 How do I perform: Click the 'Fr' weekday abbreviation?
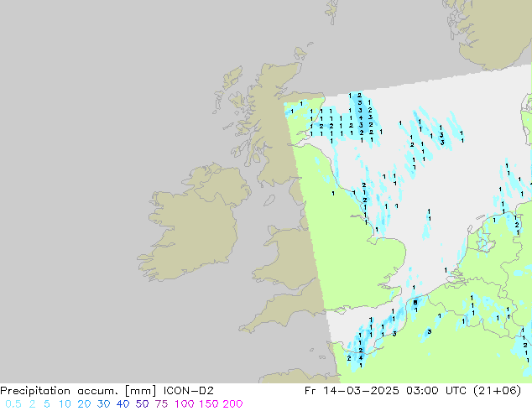click(x=310, y=391)
